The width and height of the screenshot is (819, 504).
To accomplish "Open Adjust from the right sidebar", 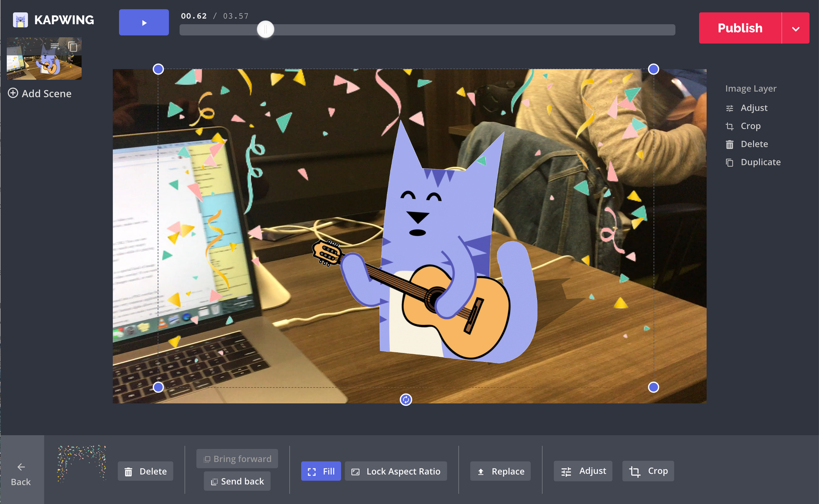I will click(753, 108).
